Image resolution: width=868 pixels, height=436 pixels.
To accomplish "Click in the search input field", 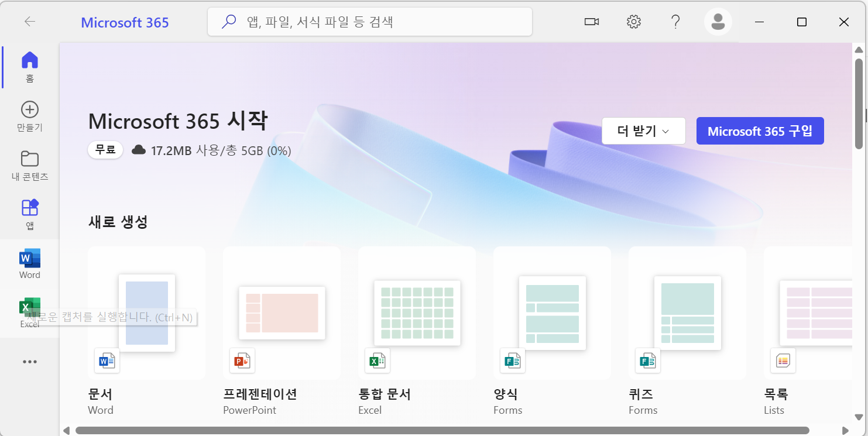I will [370, 22].
